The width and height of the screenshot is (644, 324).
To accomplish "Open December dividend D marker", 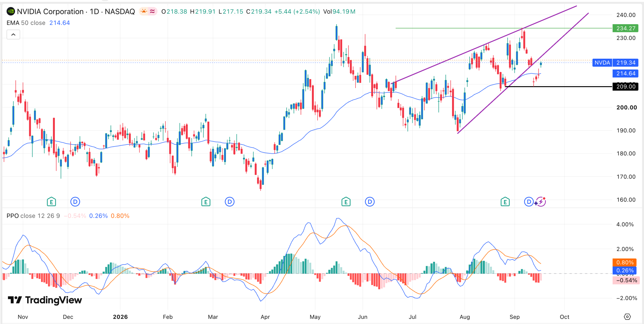I will click(x=75, y=202).
